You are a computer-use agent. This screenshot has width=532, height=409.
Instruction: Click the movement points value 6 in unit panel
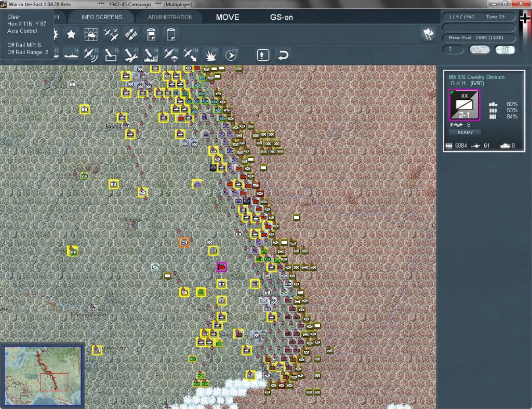pyautogui.click(x=469, y=125)
